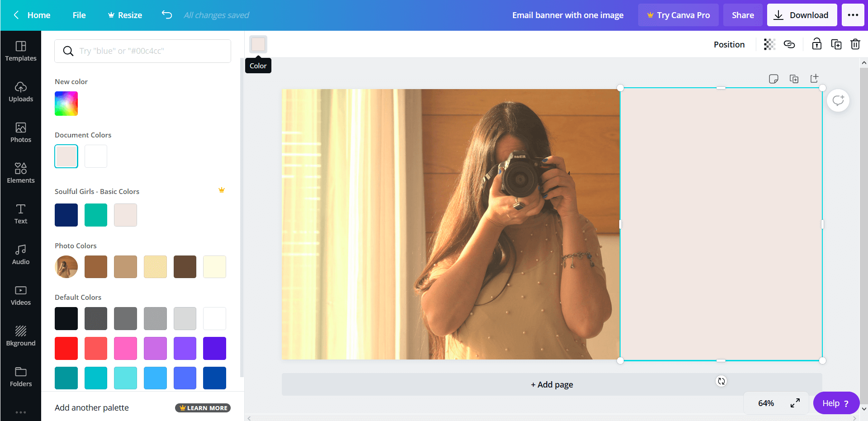Open the Text panel

click(20, 213)
